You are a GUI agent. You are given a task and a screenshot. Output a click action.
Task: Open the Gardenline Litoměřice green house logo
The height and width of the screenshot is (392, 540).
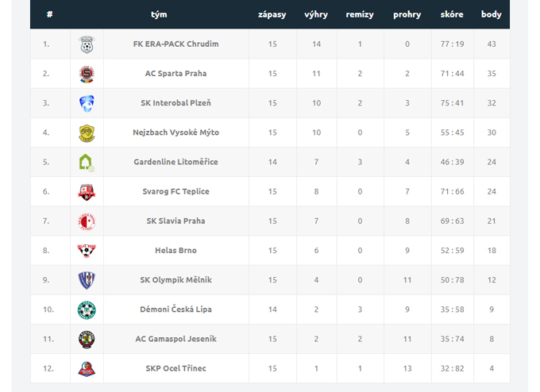87,163
